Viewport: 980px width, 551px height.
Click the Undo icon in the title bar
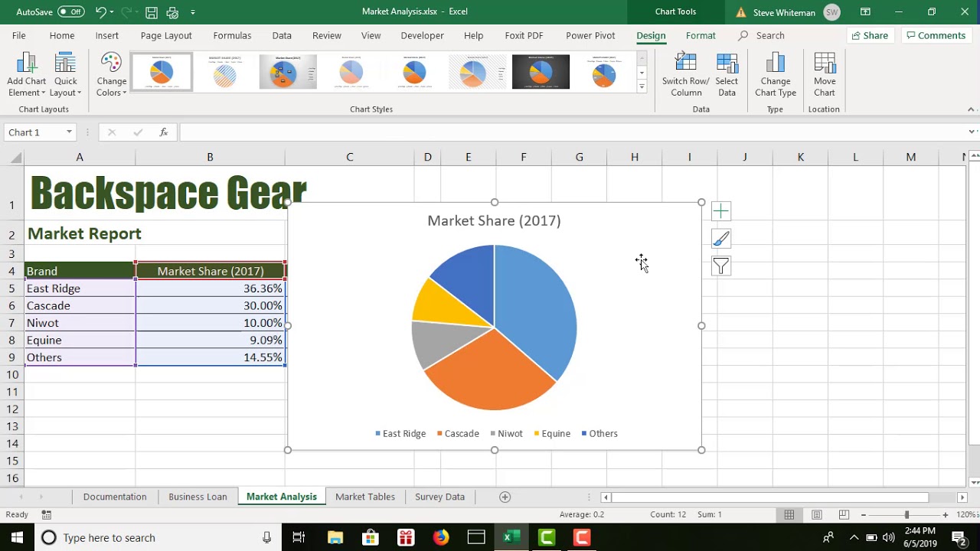pos(101,11)
